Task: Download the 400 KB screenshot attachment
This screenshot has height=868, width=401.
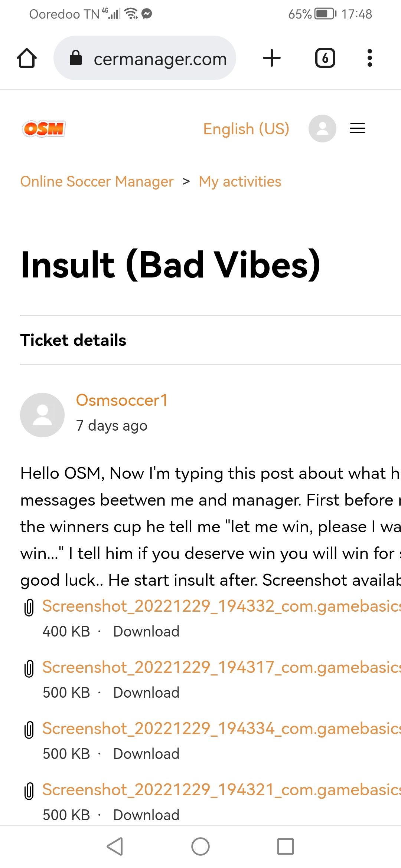Action: (x=146, y=631)
